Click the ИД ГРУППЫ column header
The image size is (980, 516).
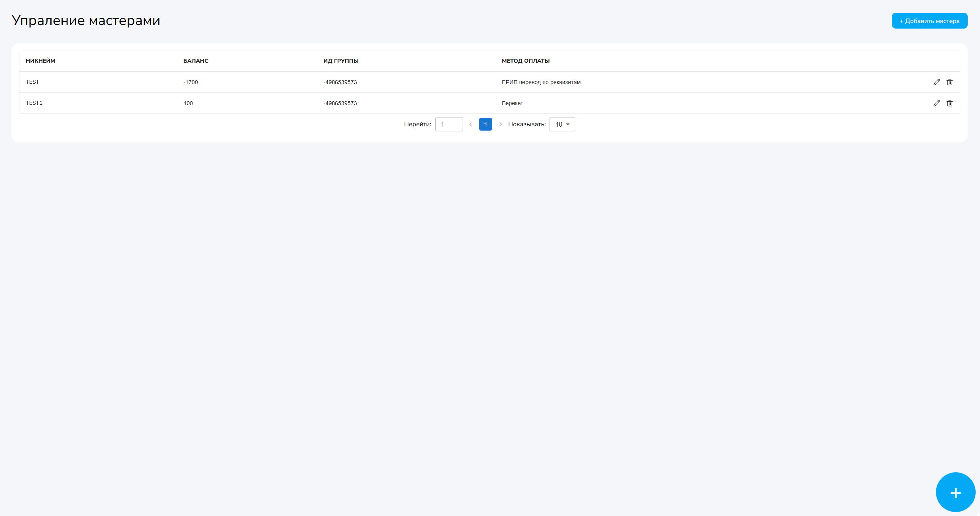click(341, 61)
